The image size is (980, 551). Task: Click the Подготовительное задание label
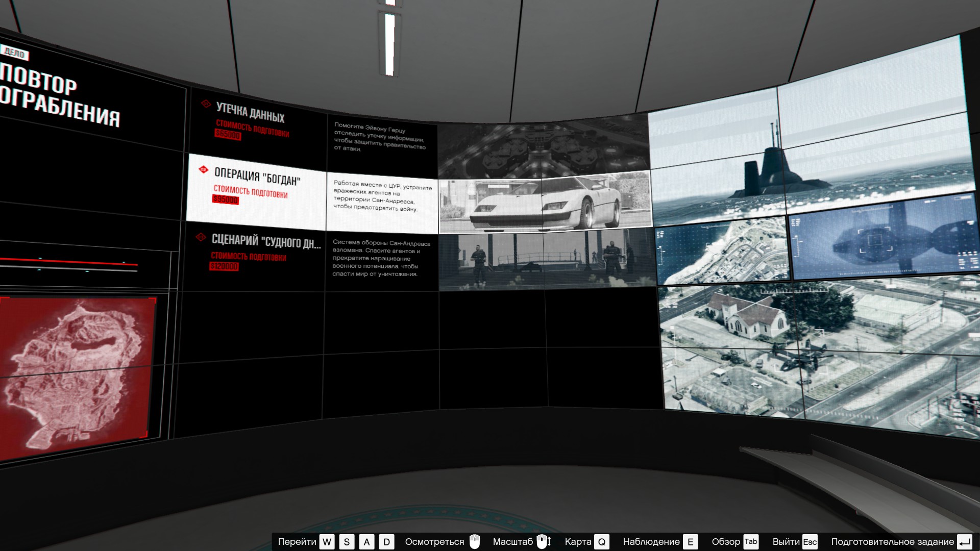tap(892, 542)
